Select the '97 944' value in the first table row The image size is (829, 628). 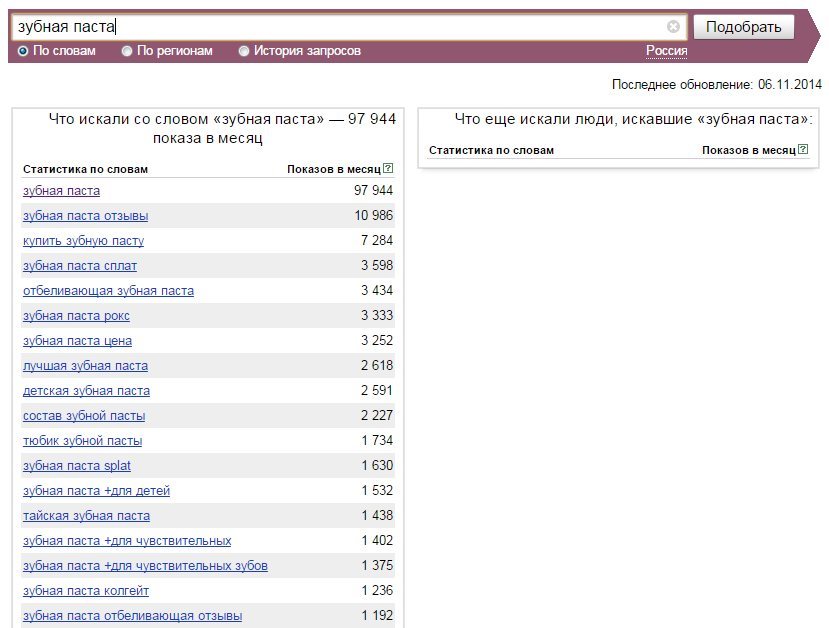tap(373, 190)
